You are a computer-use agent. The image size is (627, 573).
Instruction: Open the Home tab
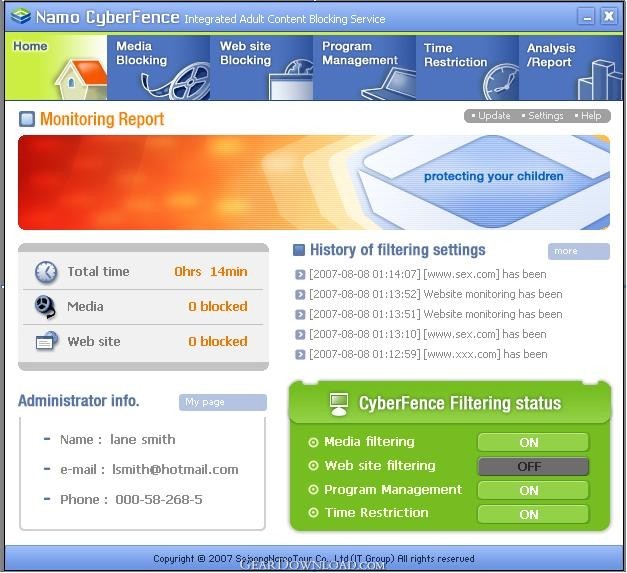(56, 67)
